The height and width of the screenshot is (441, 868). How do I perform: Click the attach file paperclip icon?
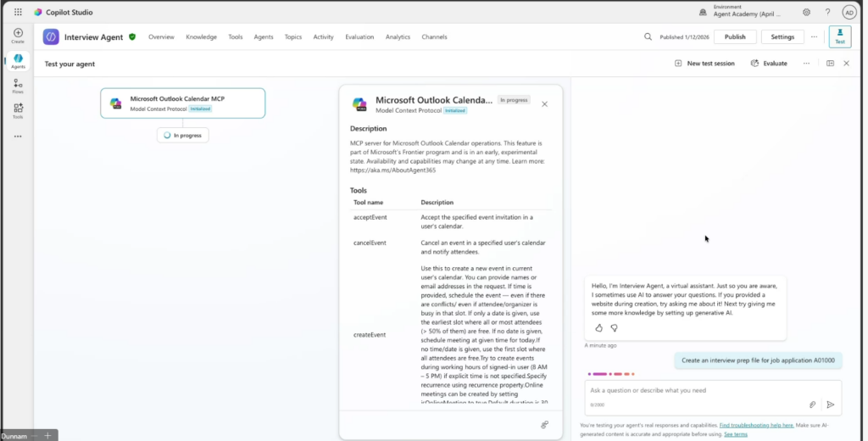tap(812, 405)
